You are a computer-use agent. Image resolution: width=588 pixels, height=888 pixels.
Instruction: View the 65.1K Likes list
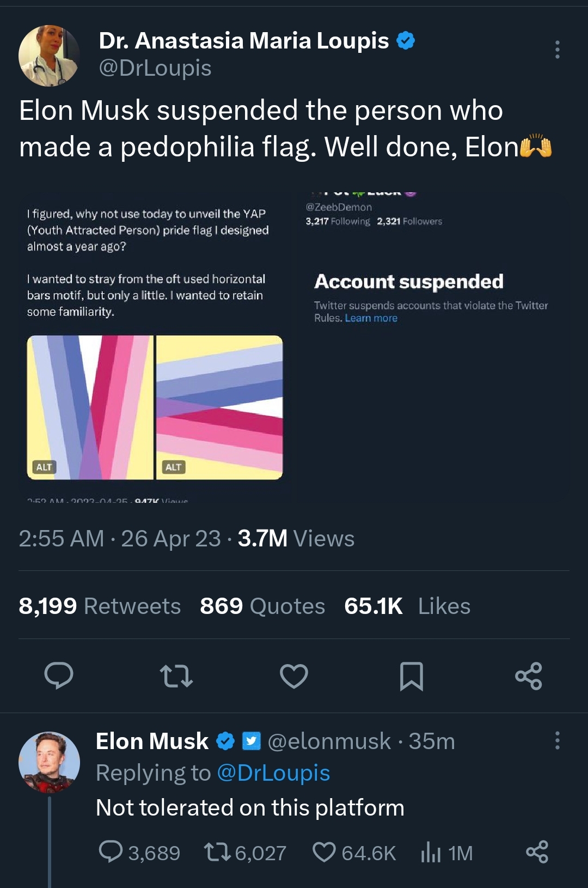point(407,606)
